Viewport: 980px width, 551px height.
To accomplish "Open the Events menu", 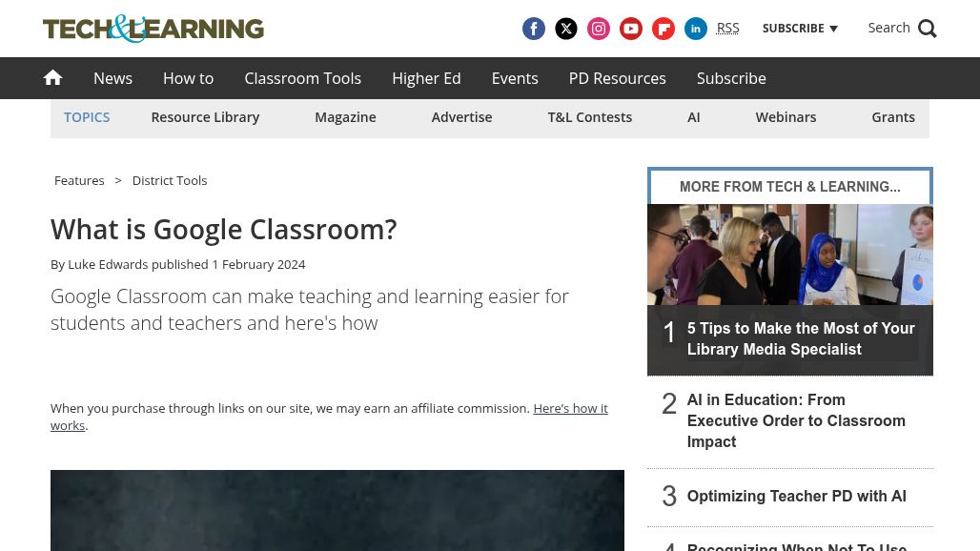I will (x=515, y=78).
